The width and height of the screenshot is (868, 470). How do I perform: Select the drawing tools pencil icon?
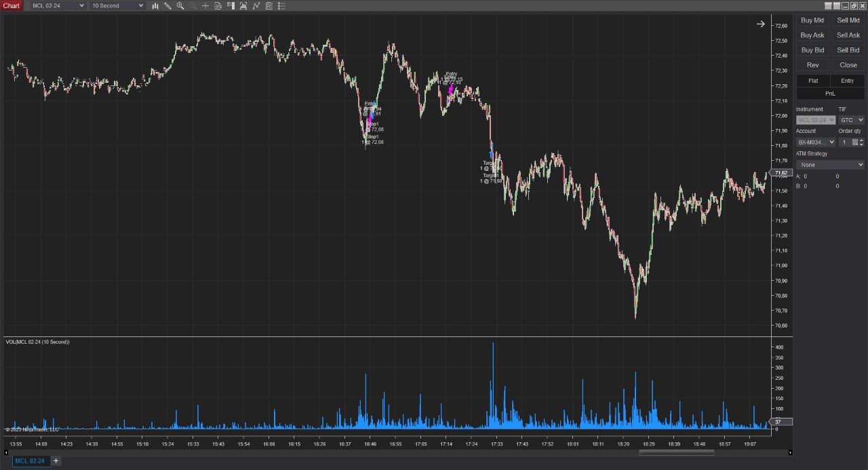point(167,5)
